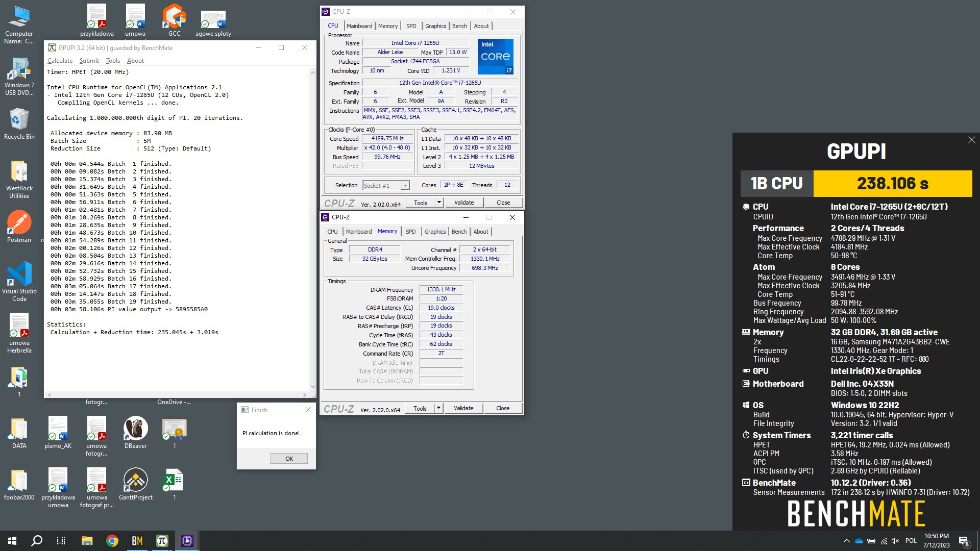Viewport: 980px width, 551px height.
Task: Open Submit menu in GPUPI
Action: pos(89,61)
